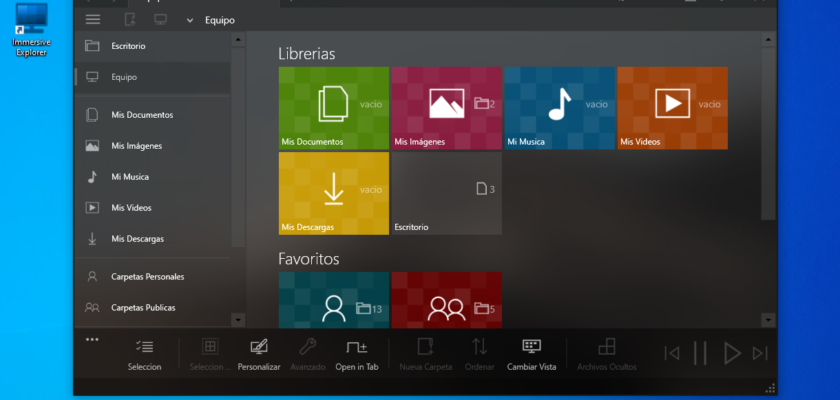Viewport: 840px width, 400px height.
Task: Open the Mi Musica library tile
Action: [x=559, y=108]
